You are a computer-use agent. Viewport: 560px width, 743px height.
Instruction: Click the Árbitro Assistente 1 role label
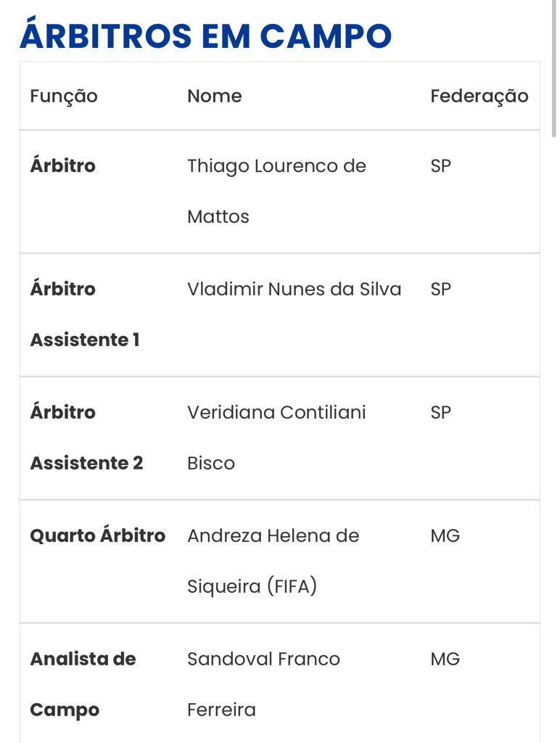click(85, 314)
